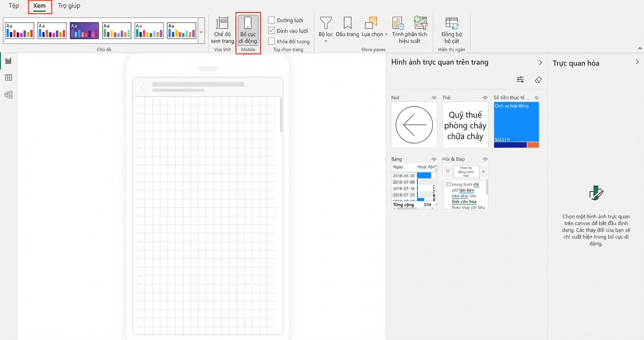Select the Quỹ thuế phòng cháy card thumbnail
This screenshot has height=340, width=644.
(465, 125)
